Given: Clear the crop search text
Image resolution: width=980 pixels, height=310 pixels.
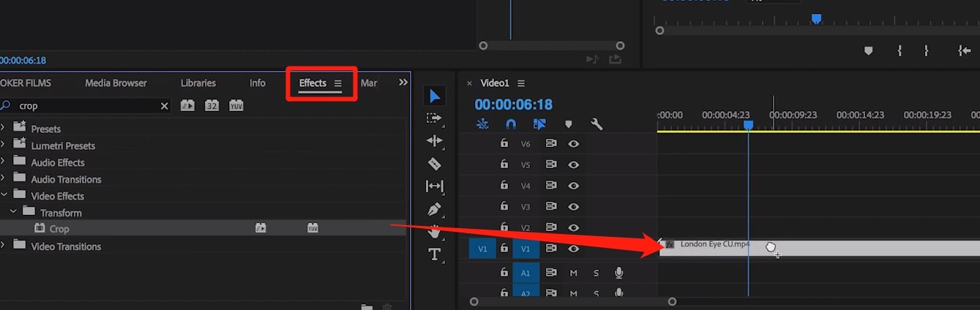Looking at the screenshot, I should [164, 106].
